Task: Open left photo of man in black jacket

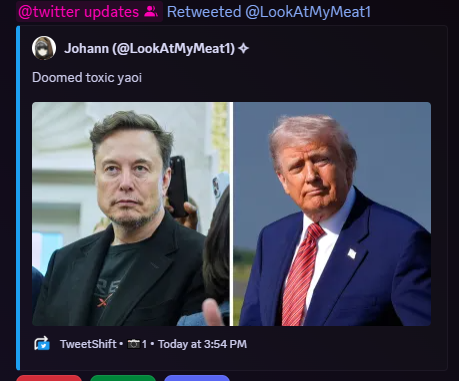Action: click(x=131, y=214)
